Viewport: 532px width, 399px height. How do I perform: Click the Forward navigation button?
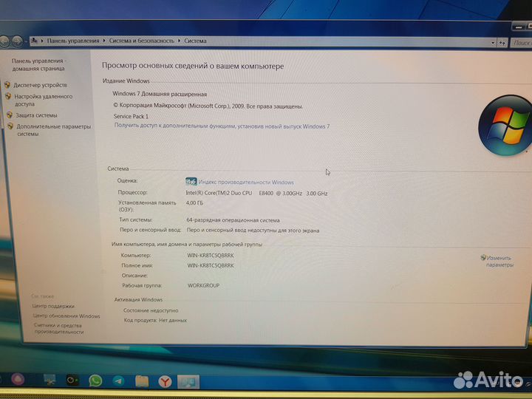(x=17, y=41)
